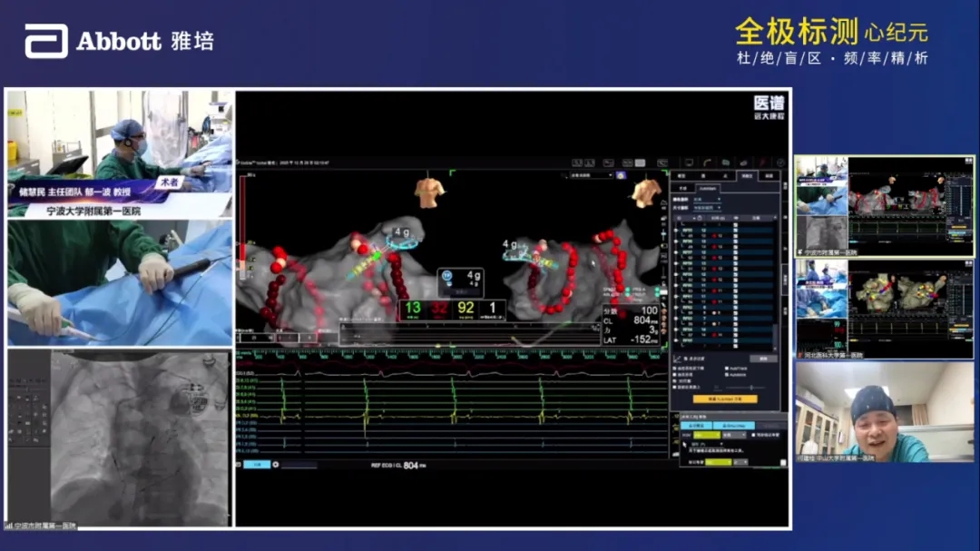The height and width of the screenshot is (551, 980).
Task: Enable the AutoTrack checkbox
Action: click(726, 369)
